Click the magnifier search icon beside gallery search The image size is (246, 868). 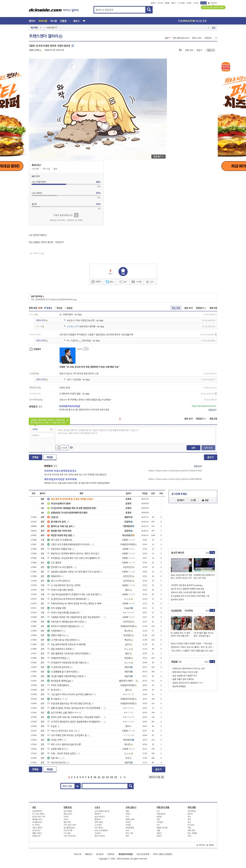[149, 10]
